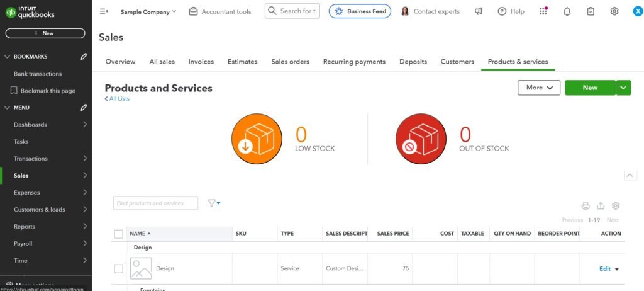Open the Sample Company dropdown
This screenshot has width=644, height=291.
pos(148,11)
